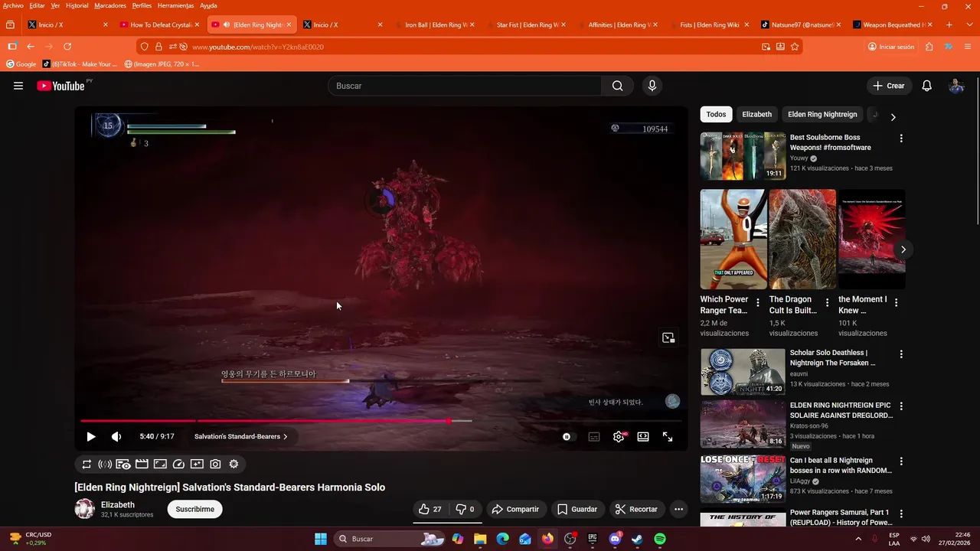This screenshot has width=980, height=551.
Task: Select the Elizabeth filter chip
Action: [x=756, y=114]
